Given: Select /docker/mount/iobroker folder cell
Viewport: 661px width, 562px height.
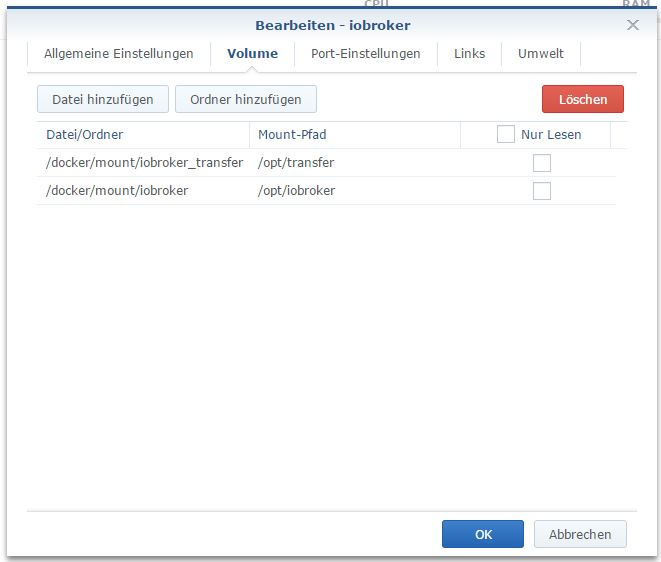Looking at the screenshot, I should click(144, 191).
